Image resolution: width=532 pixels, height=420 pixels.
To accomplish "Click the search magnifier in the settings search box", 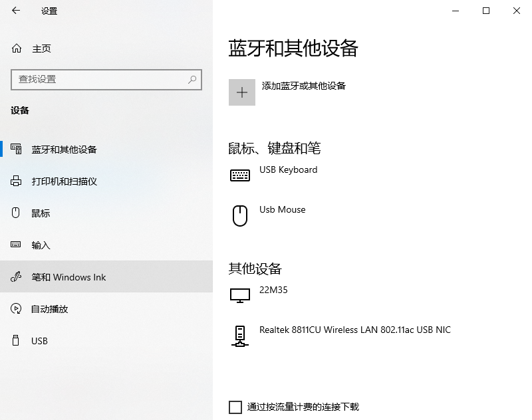I will [x=193, y=79].
